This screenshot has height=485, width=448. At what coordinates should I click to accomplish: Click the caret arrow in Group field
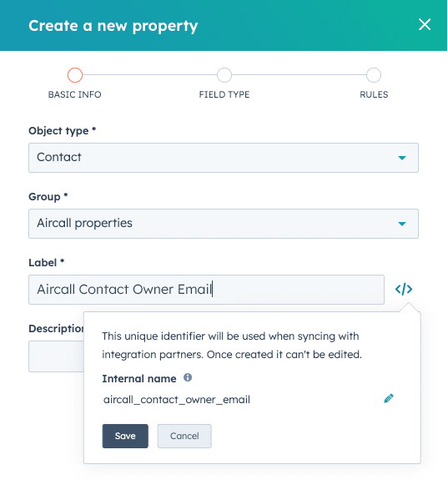(x=402, y=224)
